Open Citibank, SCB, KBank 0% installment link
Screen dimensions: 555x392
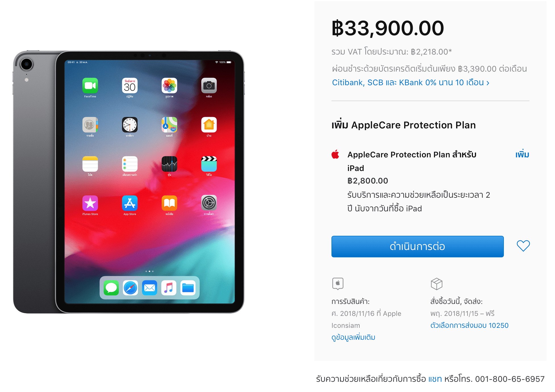coord(410,82)
